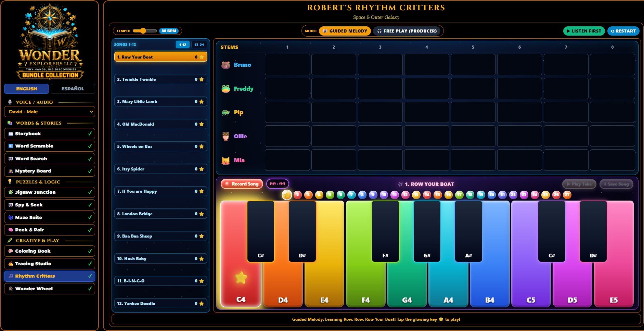Click the Word Search icon
Screen dimensions: 644x331
(x=11, y=159)
